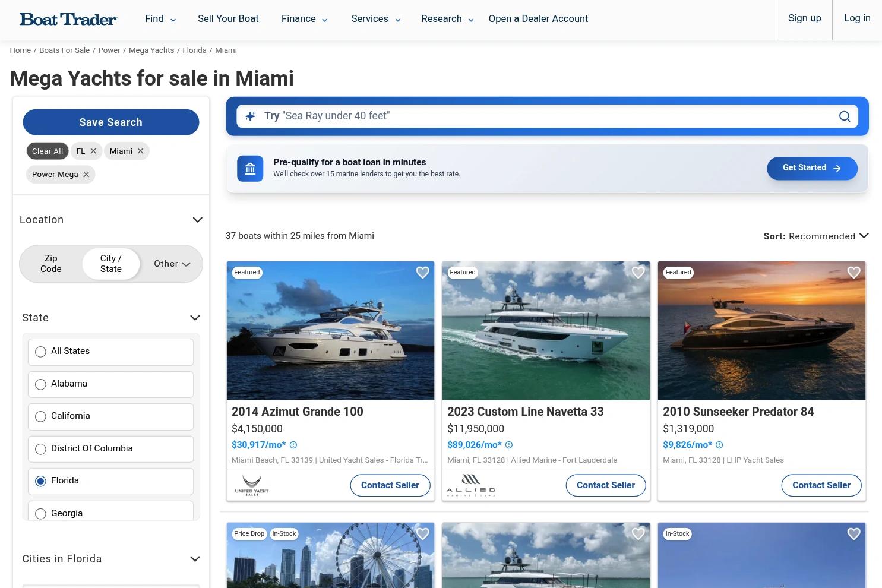Contact seller of 2014 Azimut Grande 100

coord(390,485)
